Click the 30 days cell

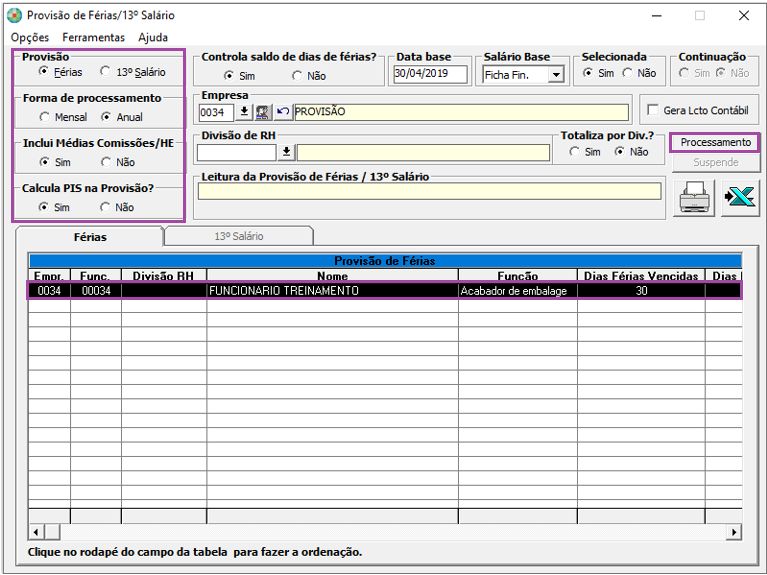tap(641, 291)
